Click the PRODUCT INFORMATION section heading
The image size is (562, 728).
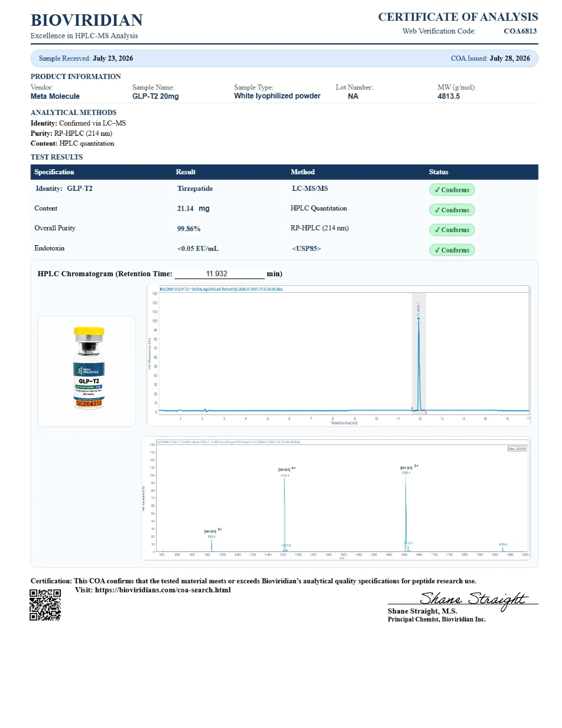[76, 77]
